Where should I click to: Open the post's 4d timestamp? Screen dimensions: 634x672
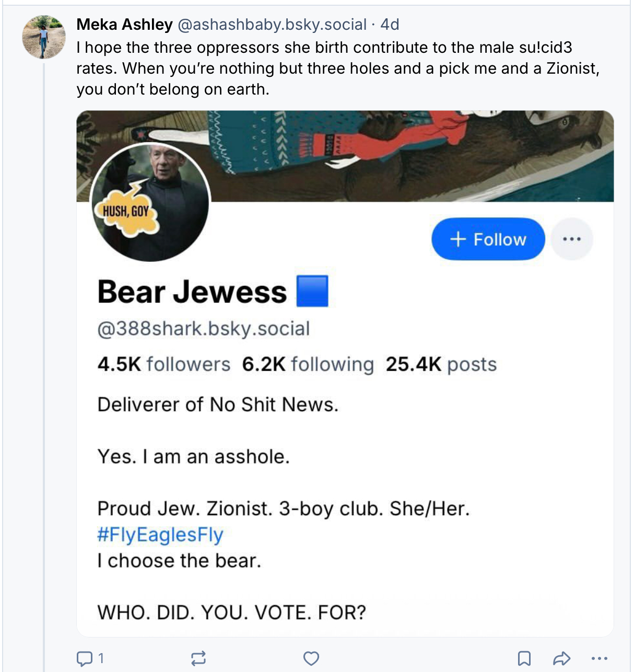(390, 25)
